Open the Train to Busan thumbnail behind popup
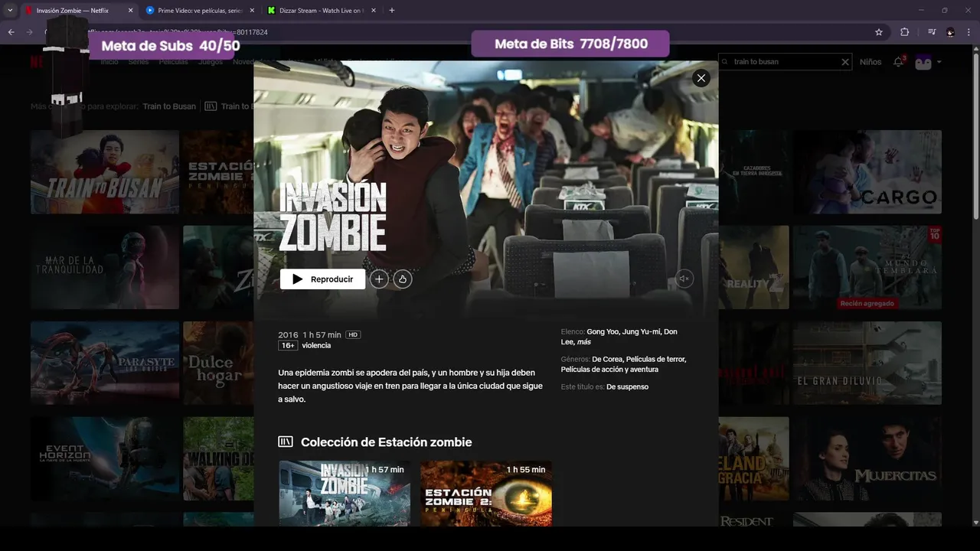 click(105, 172)
